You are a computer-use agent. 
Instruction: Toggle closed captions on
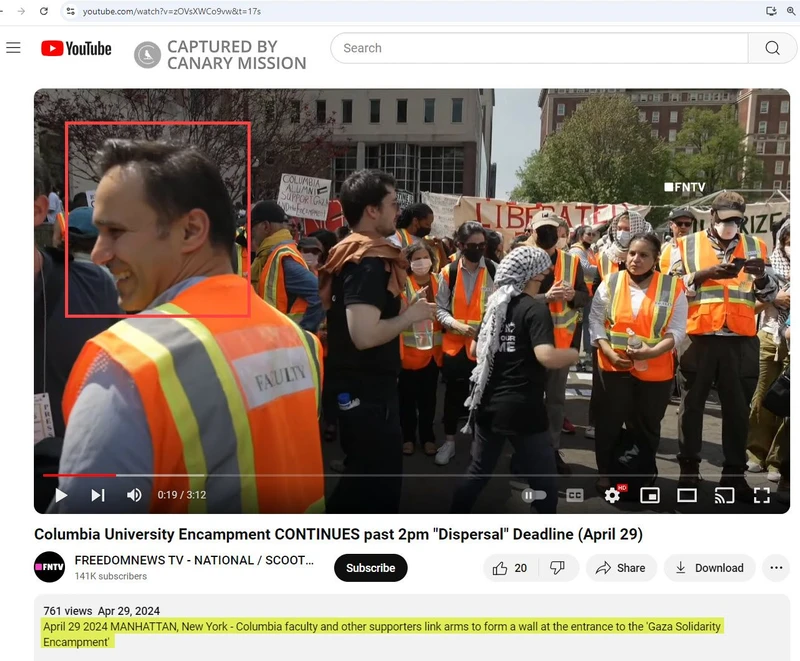click(x=575, y=495)
